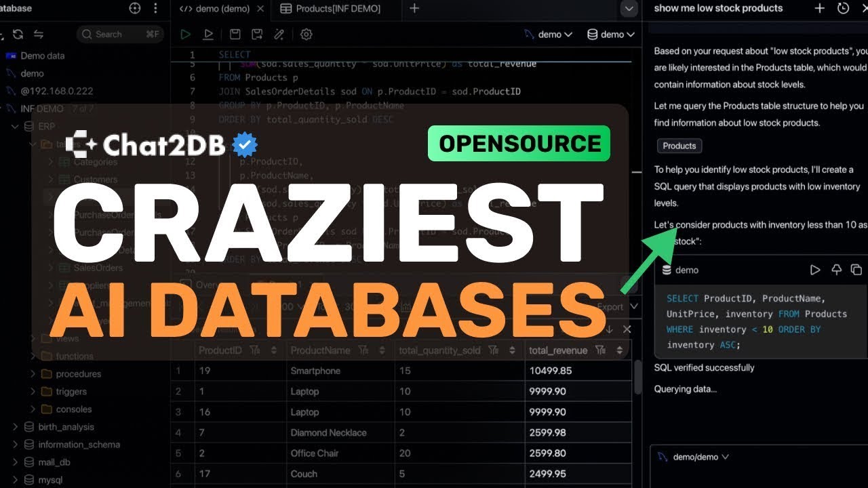Screen dimensions: 868x488
Task: Click the procedures folder label
Action: 79,373
